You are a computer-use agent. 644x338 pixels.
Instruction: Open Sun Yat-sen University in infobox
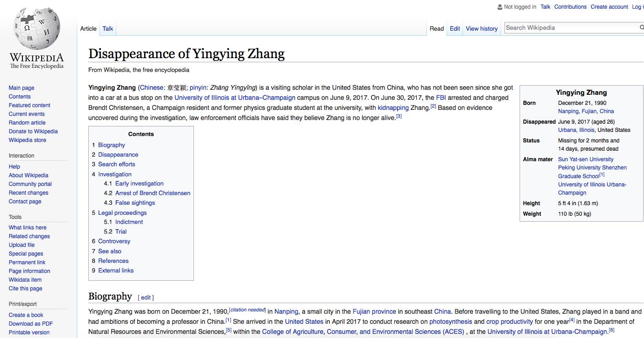[x=586, y=159]
